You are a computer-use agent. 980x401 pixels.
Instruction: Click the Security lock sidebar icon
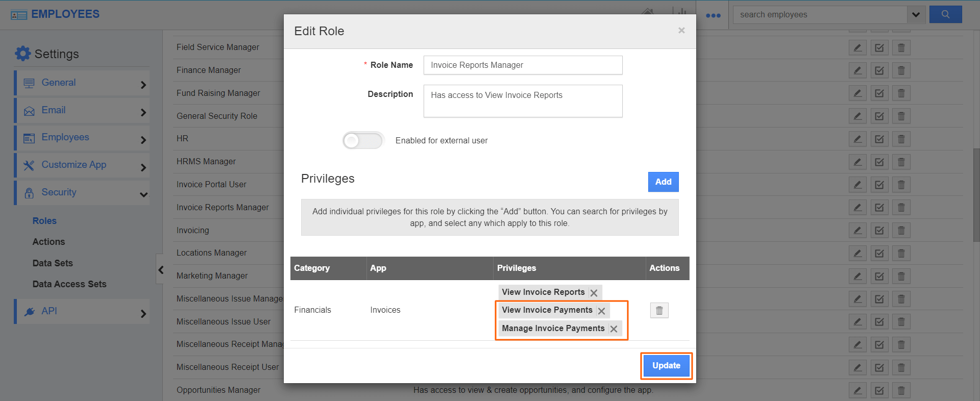(x=29, y=193)
